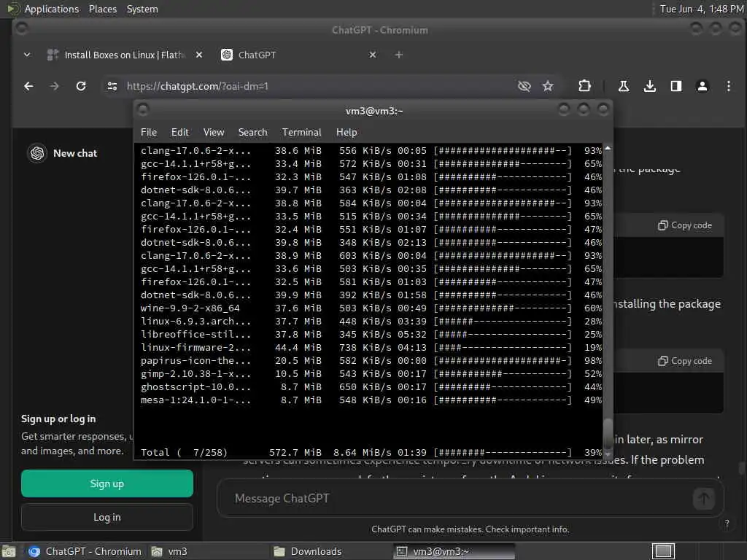
Task: Click the Log in button
Action: (x=107, y=517)
